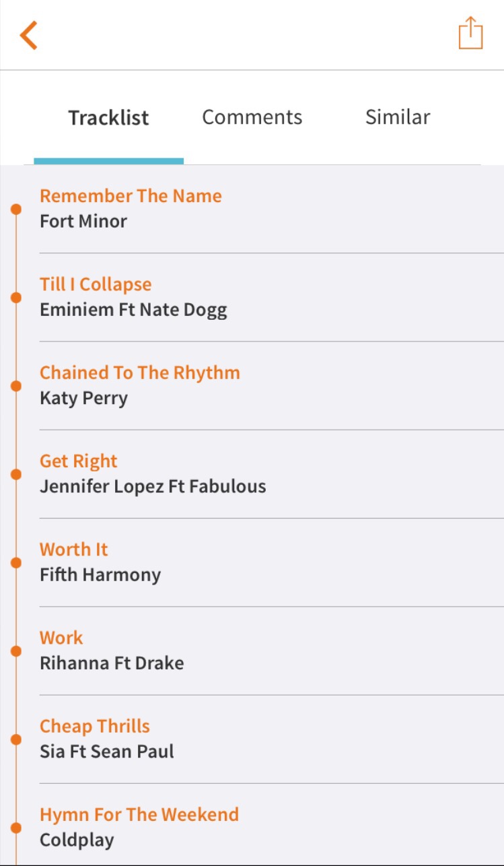Tap artist name Fort Minor
This screenshot has height=866, width=504.
[83, 221]
